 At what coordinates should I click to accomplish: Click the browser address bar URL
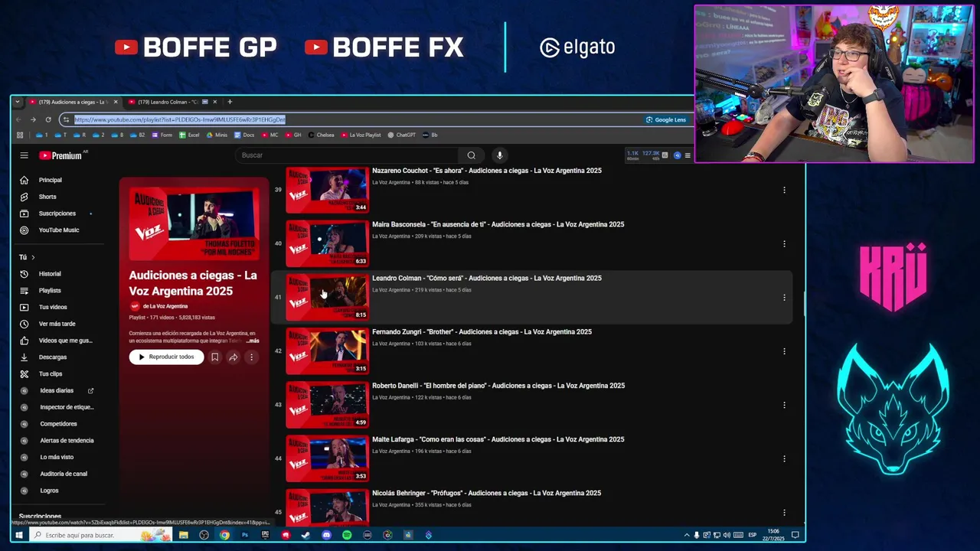180,119
